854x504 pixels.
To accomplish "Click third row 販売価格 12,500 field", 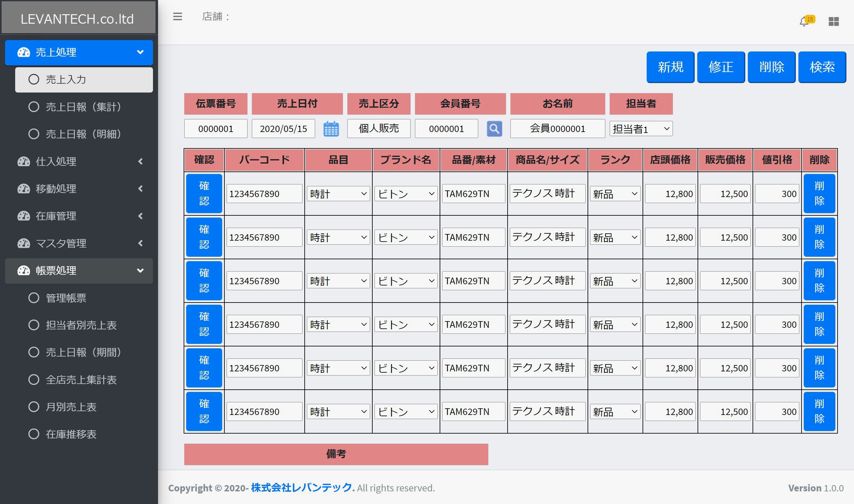I will pyautogui.click(x=725, y=280).
